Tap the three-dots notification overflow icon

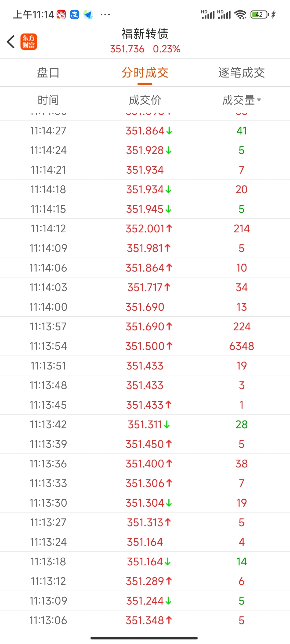[x=105, y=14]
